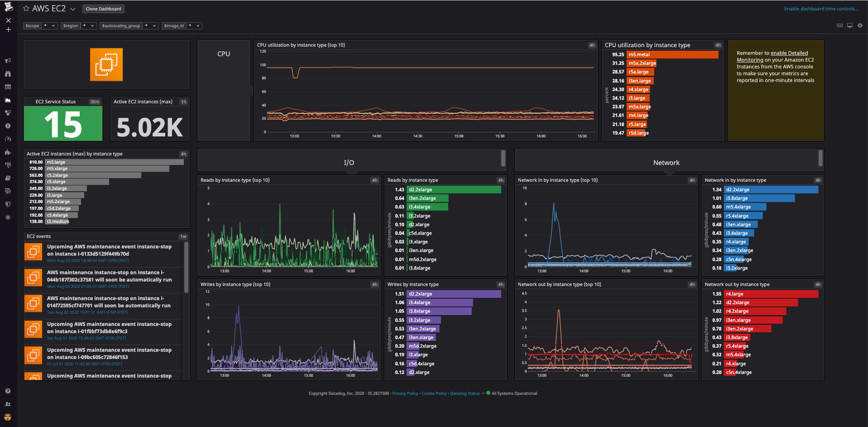Expand the AWS EC2 dashboard title dropdown

tap(72, 8)
